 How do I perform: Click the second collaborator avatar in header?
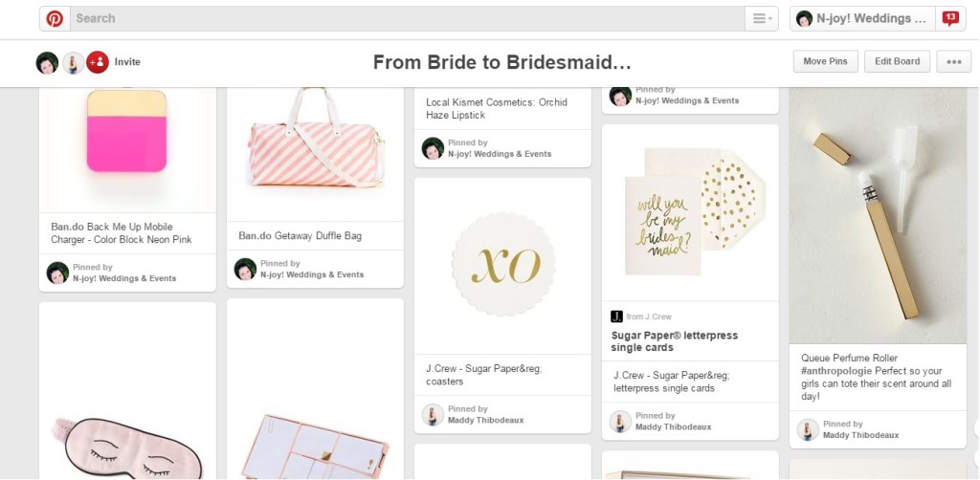(x=73, y=62)
